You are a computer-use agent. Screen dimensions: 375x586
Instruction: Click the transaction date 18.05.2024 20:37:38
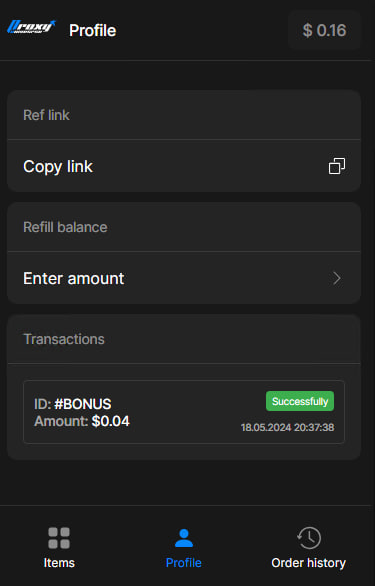point(288,427)
